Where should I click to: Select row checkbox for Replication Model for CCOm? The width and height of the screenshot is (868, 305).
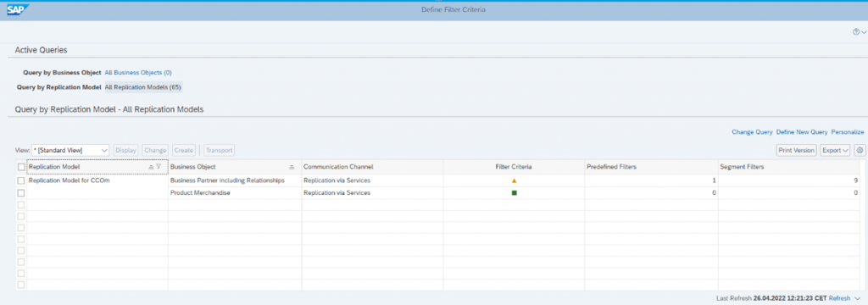[x=21, y=180]
